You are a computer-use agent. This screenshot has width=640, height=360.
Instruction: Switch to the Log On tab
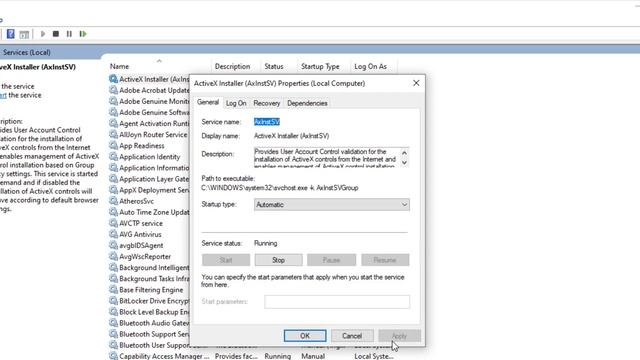pyautogui.click(x=236, y=103)
